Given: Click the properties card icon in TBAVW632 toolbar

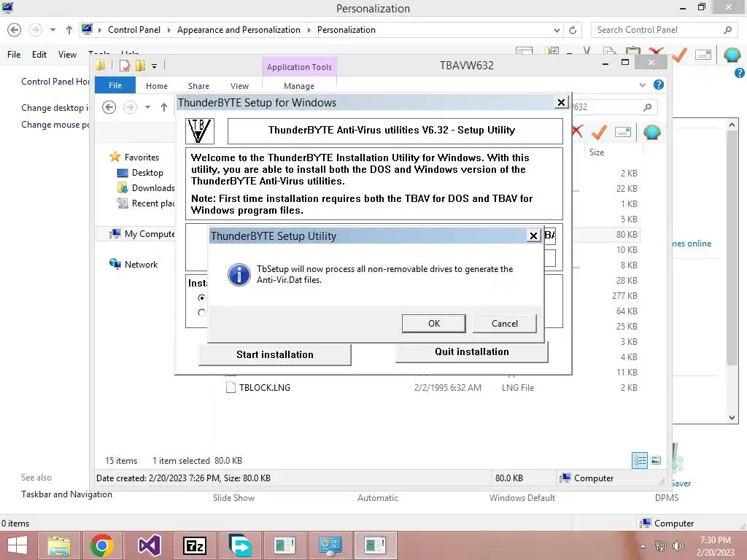Looking at the screenshot, I should pos(623,132).
